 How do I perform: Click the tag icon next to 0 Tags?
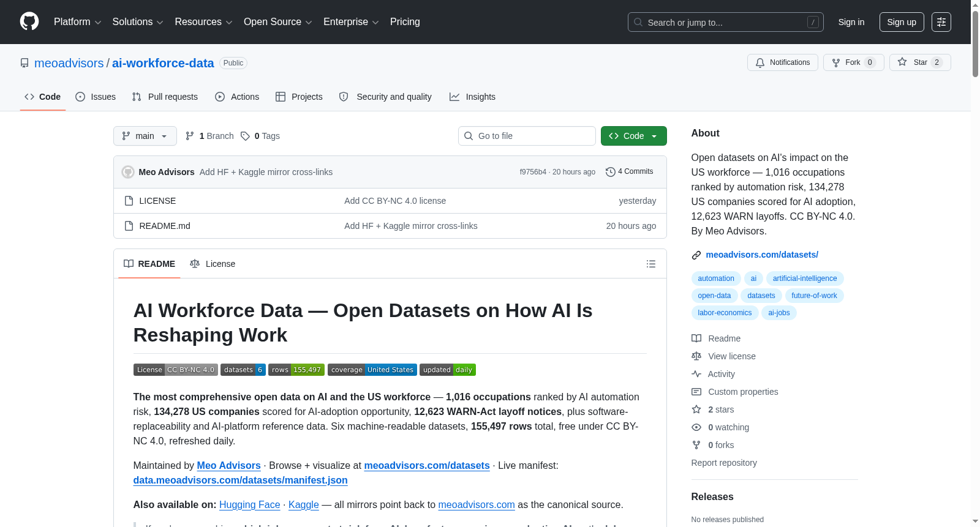245,136
